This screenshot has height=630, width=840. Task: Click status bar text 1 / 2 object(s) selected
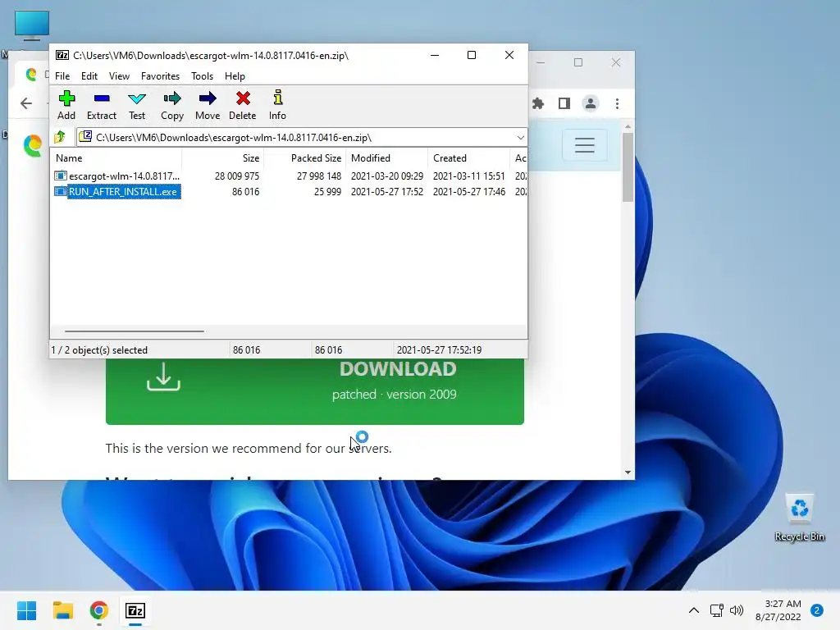tap(99, 349)
